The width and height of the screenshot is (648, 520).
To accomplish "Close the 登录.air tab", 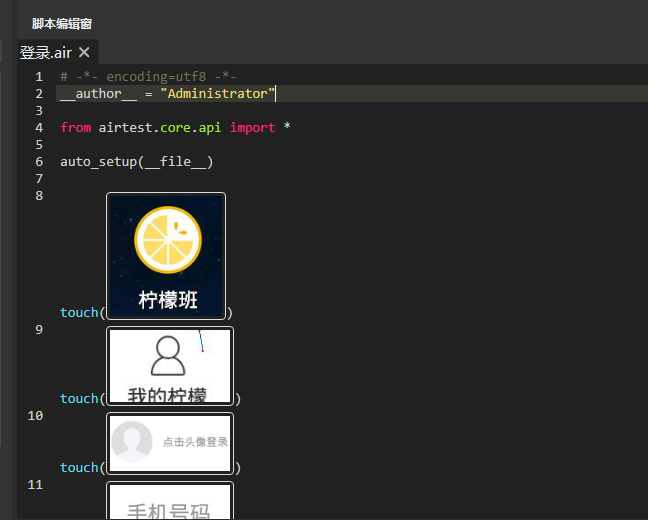I will [84, 53].
